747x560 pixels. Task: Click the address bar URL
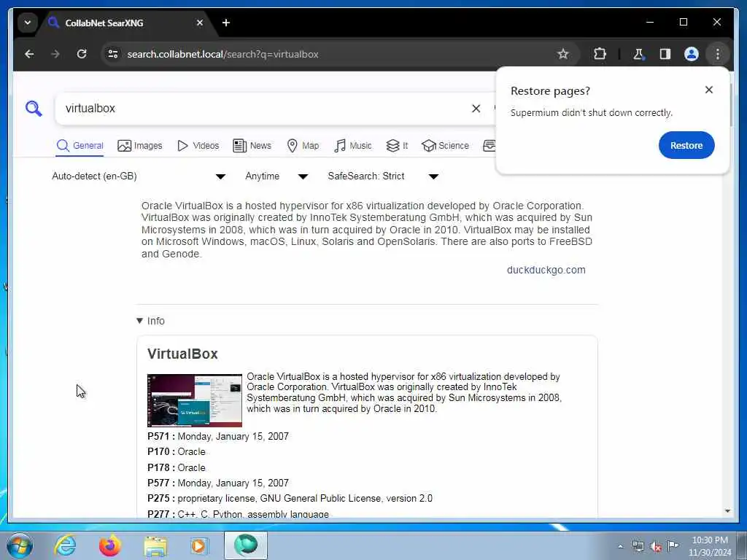(222, 54)
